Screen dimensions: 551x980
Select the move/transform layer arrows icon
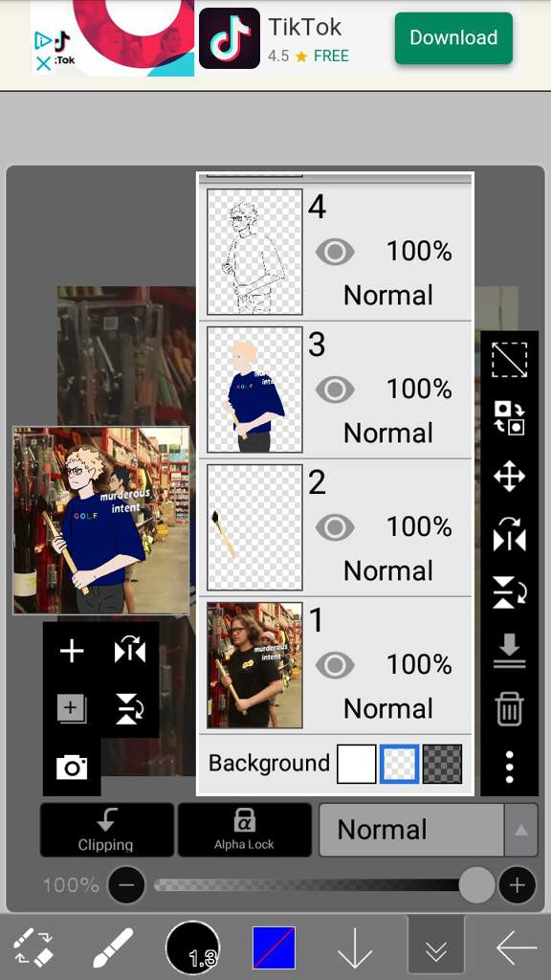509,477
